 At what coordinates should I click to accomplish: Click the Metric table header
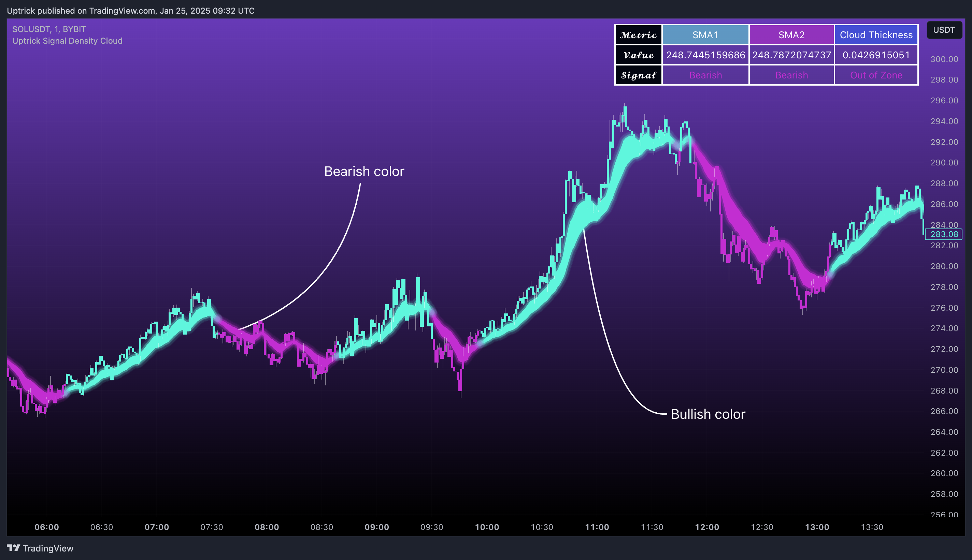(x=638, y=35)
